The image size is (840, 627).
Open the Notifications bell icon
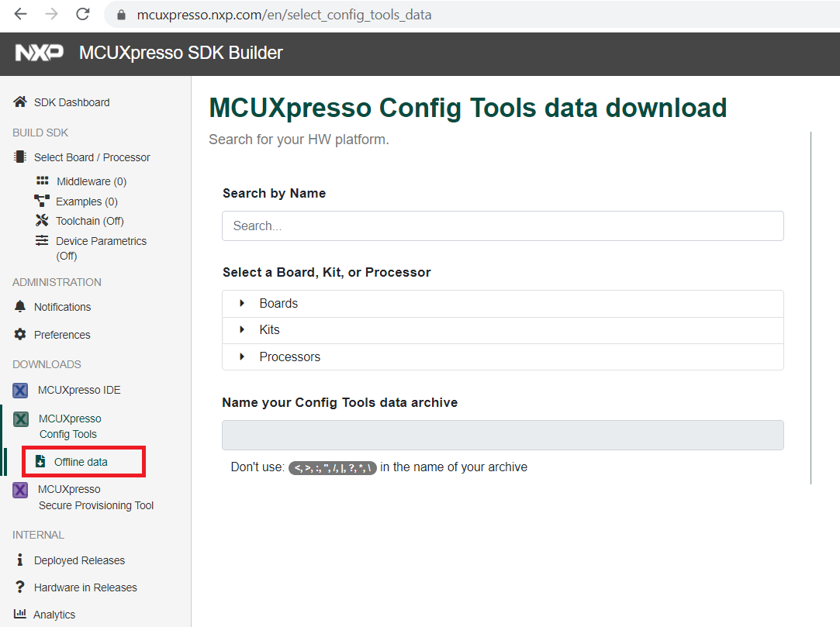coord(19,306)
